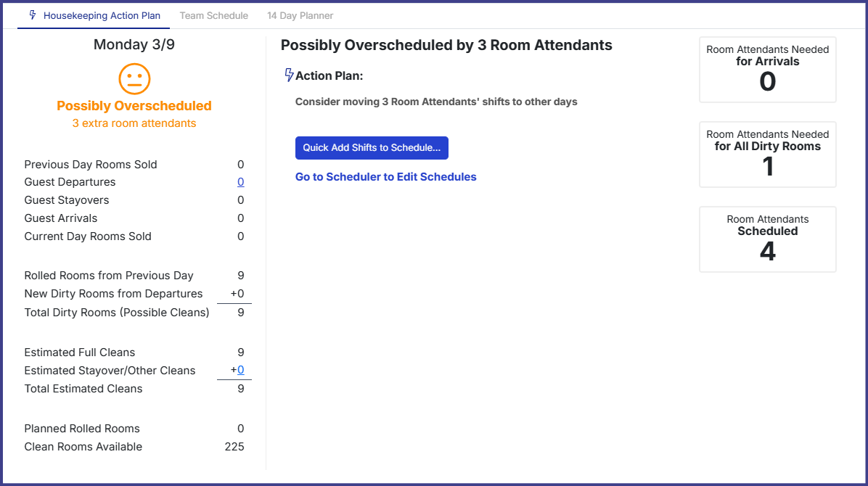This screenshot has width=868, height=486.
Task: Click the lightning bolt icon in the Housekeeping Action Plan tab
Action: tap(32, 15)
